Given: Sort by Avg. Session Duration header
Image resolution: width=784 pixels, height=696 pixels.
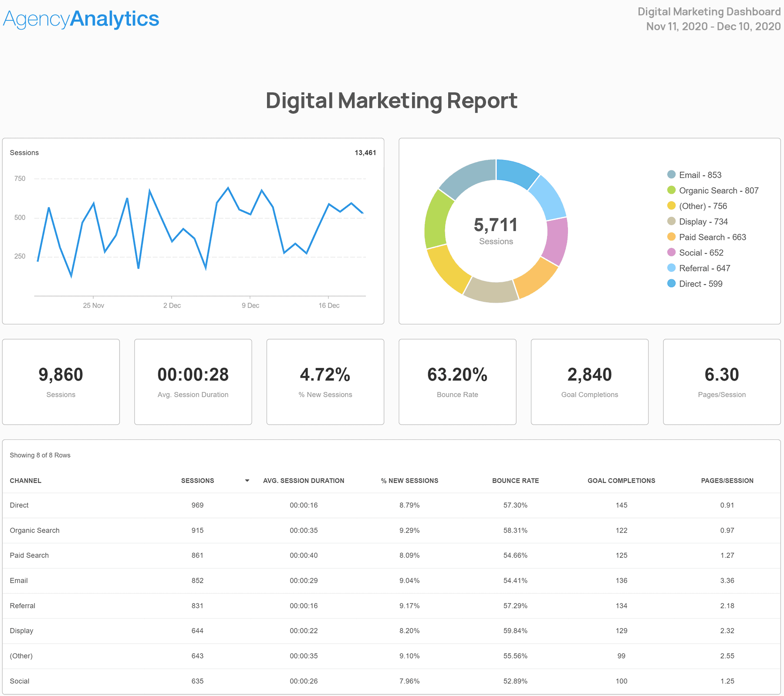Looking at the screenshot, I should 304,480.
